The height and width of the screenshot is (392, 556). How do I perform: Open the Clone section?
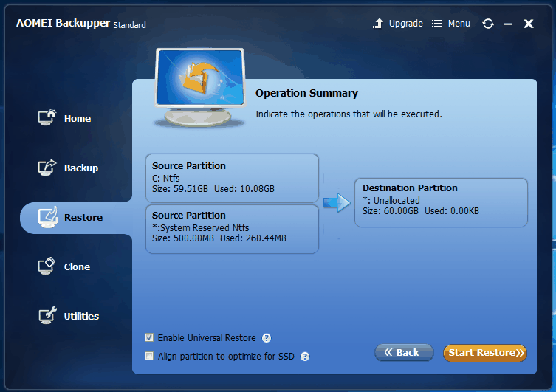coord(77,267)
